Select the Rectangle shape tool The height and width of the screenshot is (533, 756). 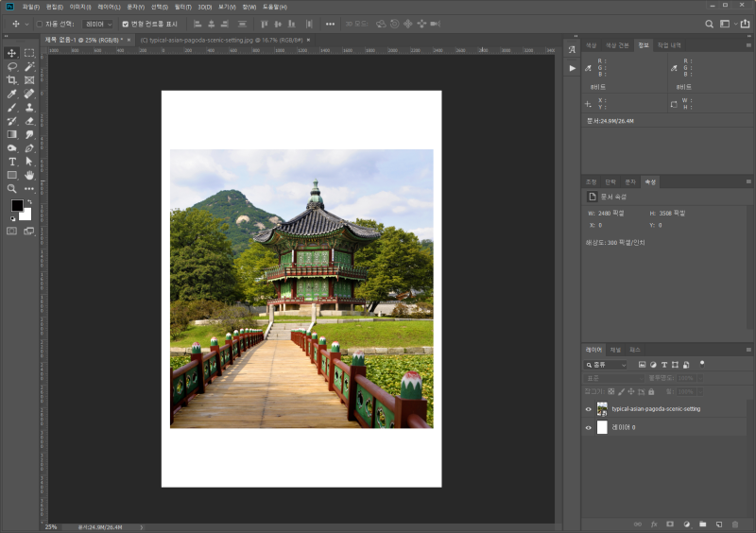click(12, 175)
